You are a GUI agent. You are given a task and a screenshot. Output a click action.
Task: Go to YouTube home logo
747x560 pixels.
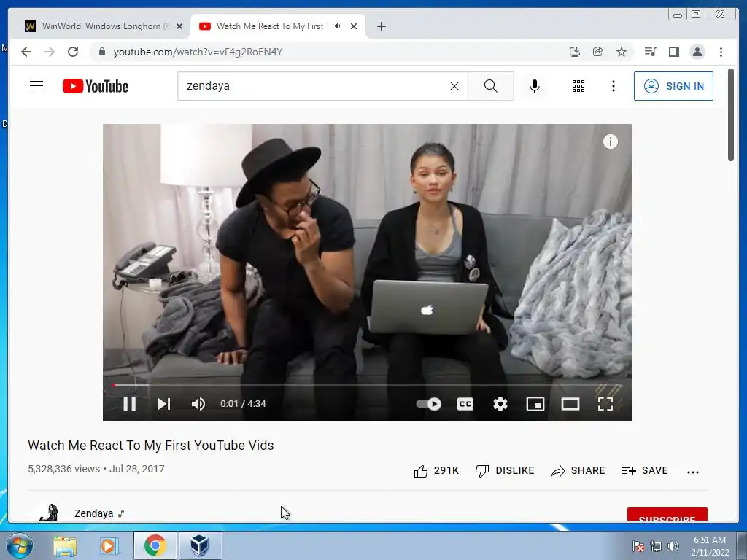click(x=96, y=86)
